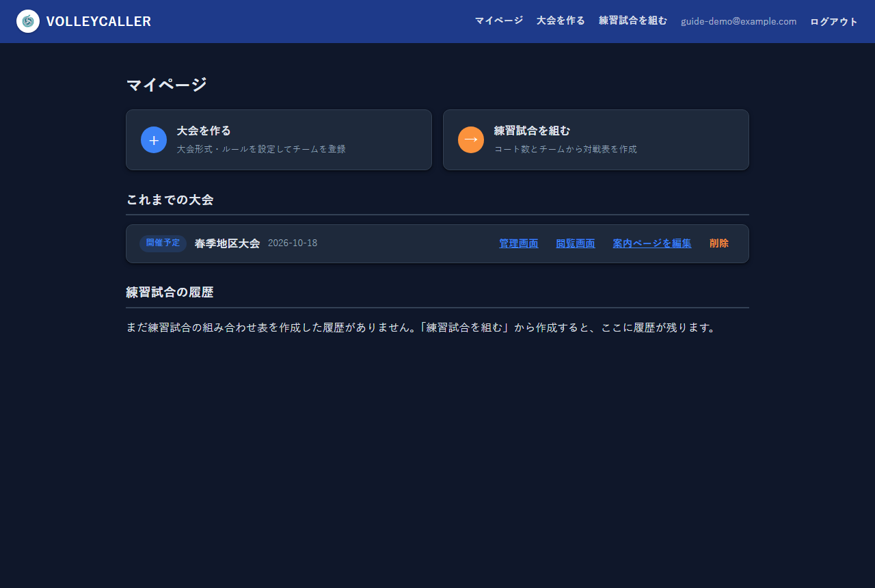
Task: Click ログアウト in the header
Action: (x=834, y=21)
